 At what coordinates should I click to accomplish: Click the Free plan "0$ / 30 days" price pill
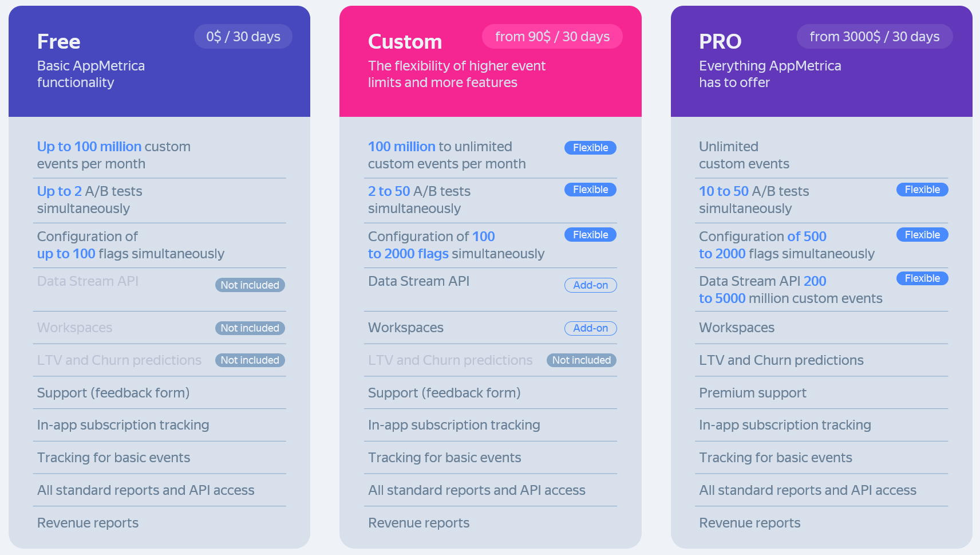[243, 37]
